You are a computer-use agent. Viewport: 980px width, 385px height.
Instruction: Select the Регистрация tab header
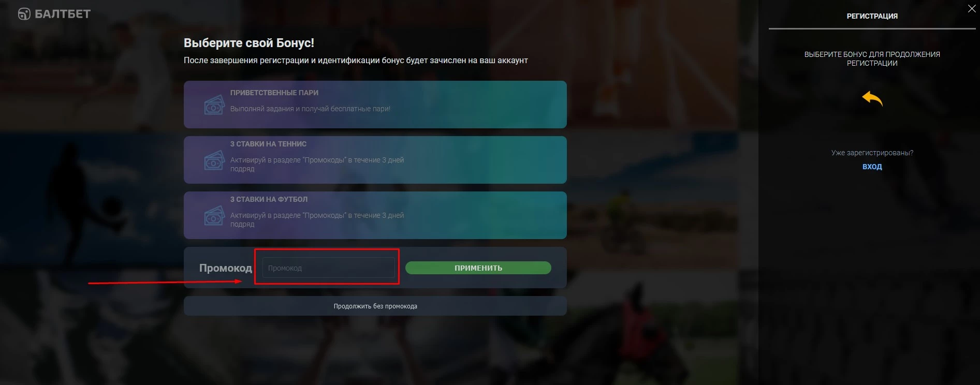pyautogui.click(x=872, y=16)
